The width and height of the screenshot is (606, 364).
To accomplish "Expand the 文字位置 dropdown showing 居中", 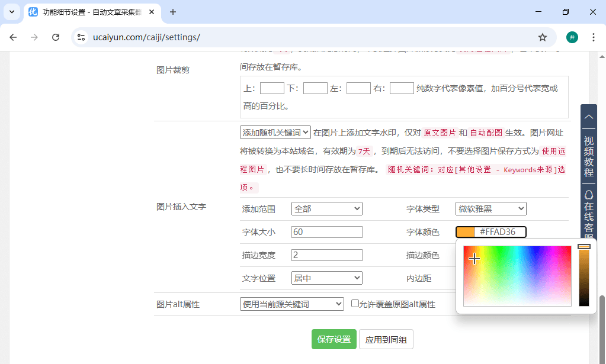I will 326,278.
